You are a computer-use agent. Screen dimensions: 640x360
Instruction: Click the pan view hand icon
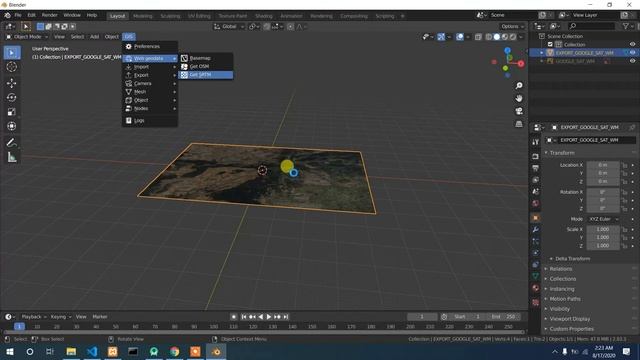pos(519,98)
